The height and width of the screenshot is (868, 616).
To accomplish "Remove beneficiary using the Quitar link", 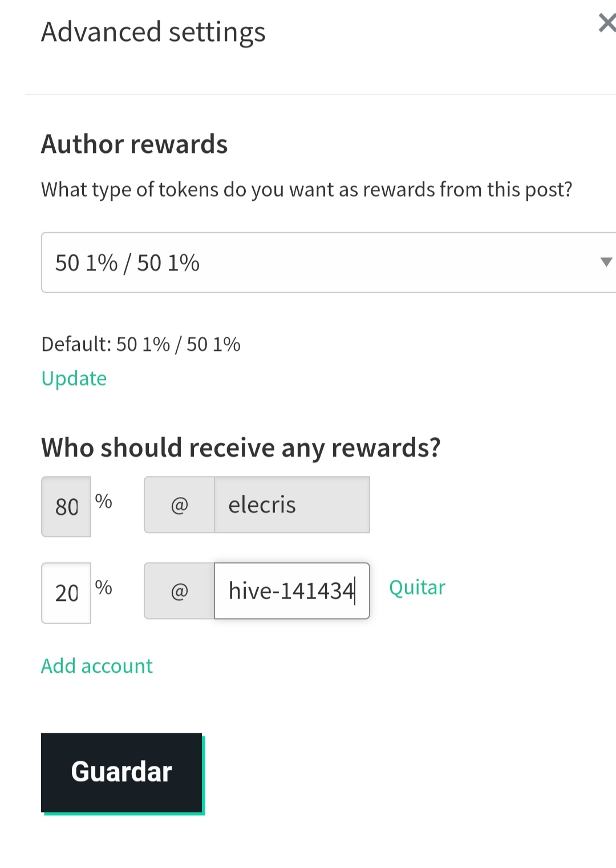I will [x=417, y=587].
